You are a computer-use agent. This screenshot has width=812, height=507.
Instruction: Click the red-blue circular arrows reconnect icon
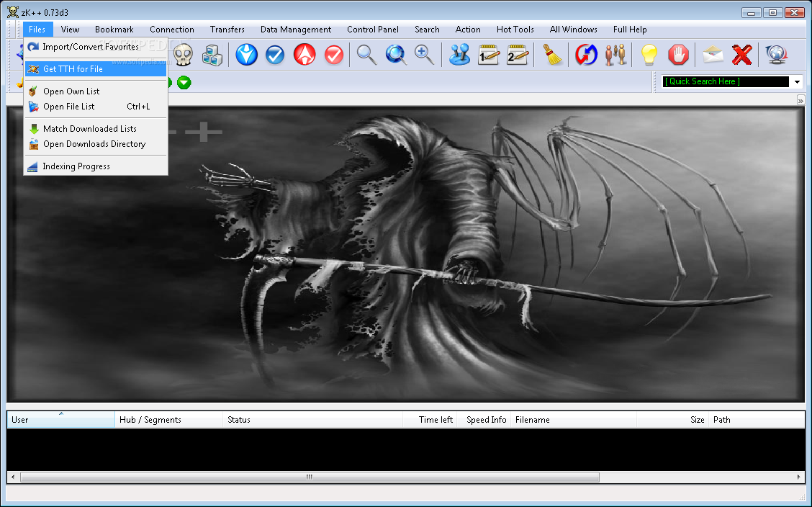(x=586, y=55)
